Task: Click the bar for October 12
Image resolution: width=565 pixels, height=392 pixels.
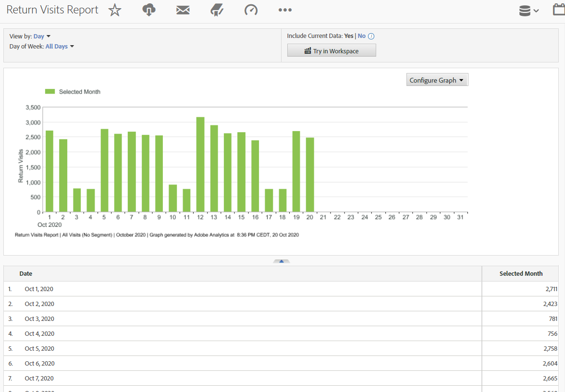Action: (200, 164)
